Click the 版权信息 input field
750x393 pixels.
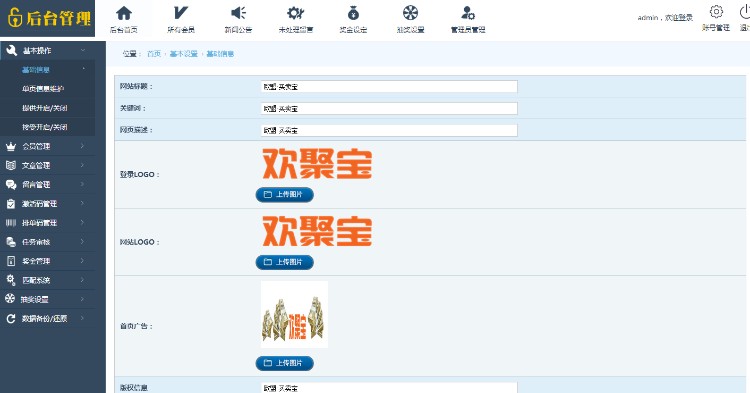coord(389,388)
